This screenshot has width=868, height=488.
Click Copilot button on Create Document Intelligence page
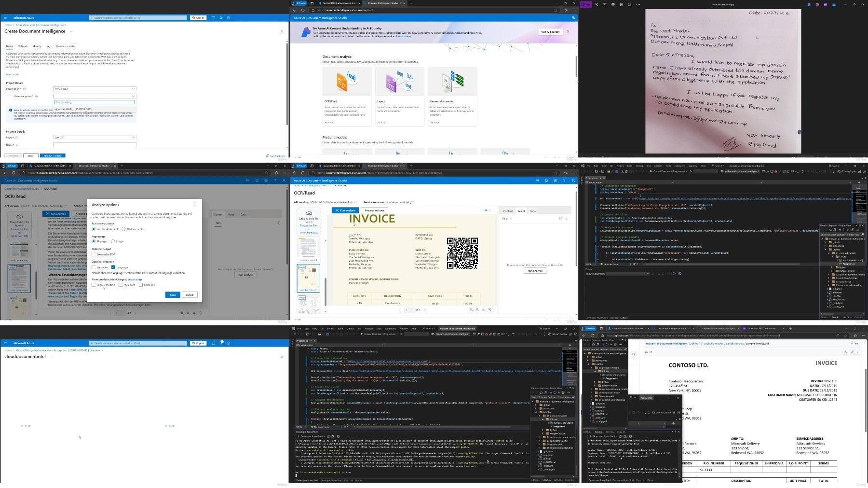[198, 18]
